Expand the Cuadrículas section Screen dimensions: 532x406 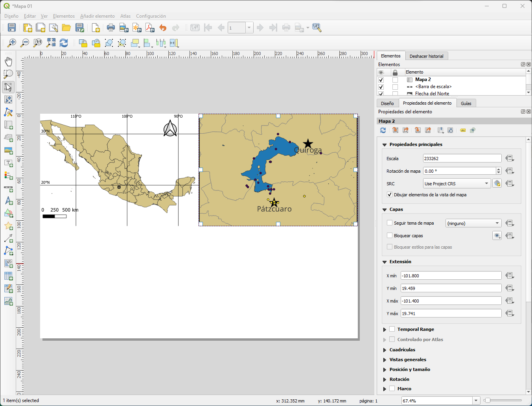click(385, 350)
